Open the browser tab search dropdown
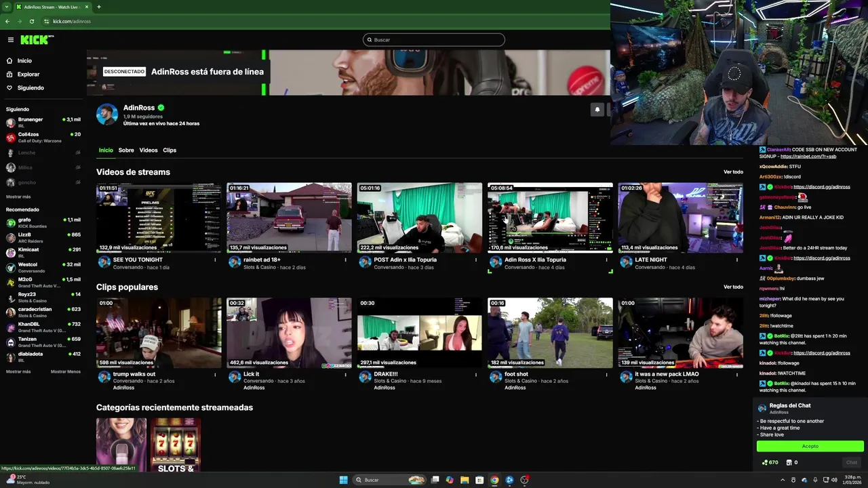This screenshot has height=488, width=868. point(5,7)
